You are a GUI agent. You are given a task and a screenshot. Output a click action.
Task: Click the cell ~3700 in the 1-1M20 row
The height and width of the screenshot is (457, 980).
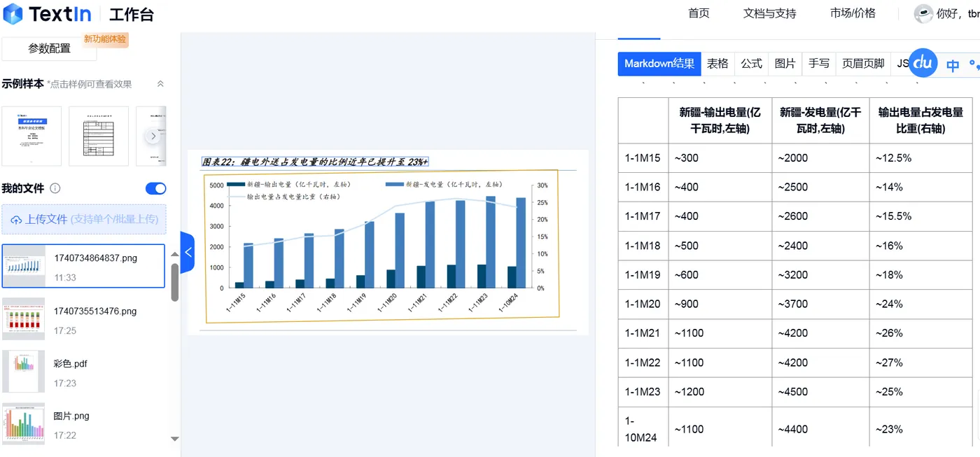coord(820,304)
